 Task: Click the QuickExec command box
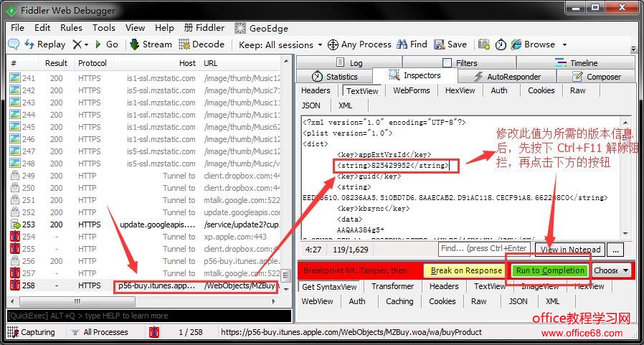148,316
